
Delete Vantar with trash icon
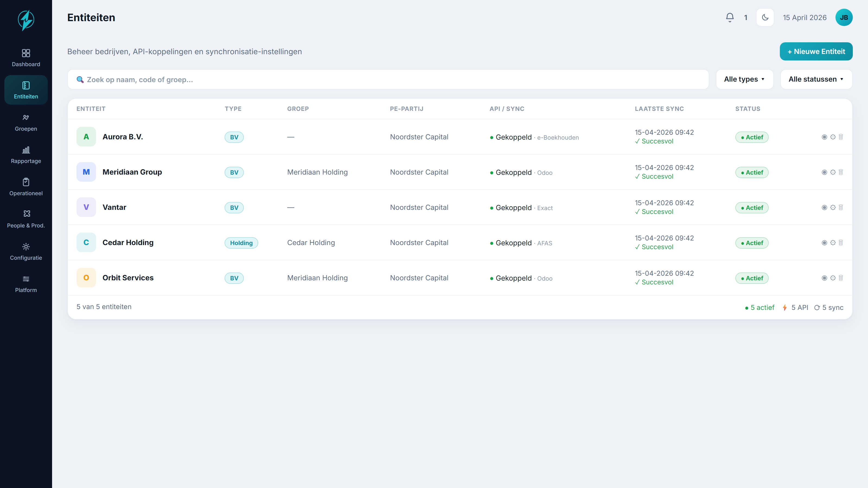pyautogui.click(x=841, y=207)
